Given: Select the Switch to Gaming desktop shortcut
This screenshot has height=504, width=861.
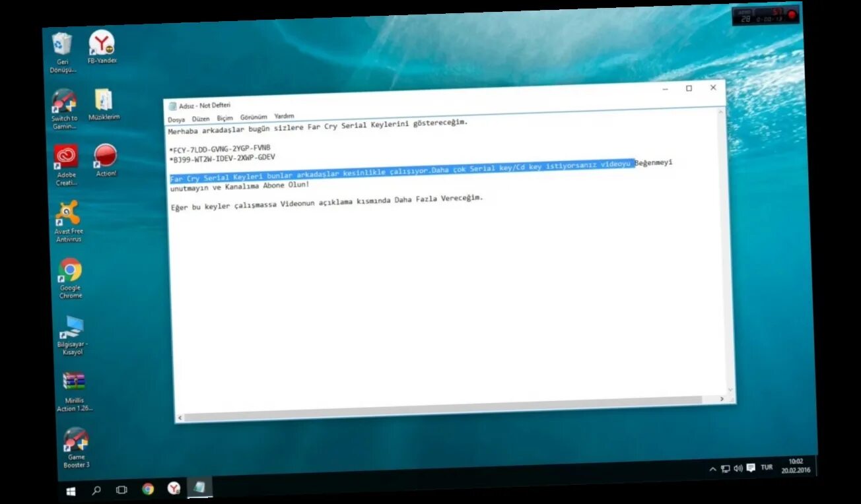Looking at the screenshot, I should pyautogui.click(x=65, y=109).
